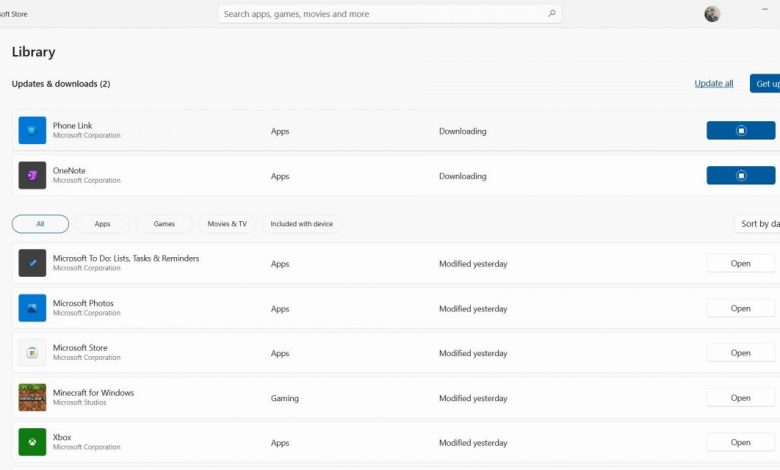Select the Included with device filter
This screenshot has height=470, width=780.
[301, 224]
